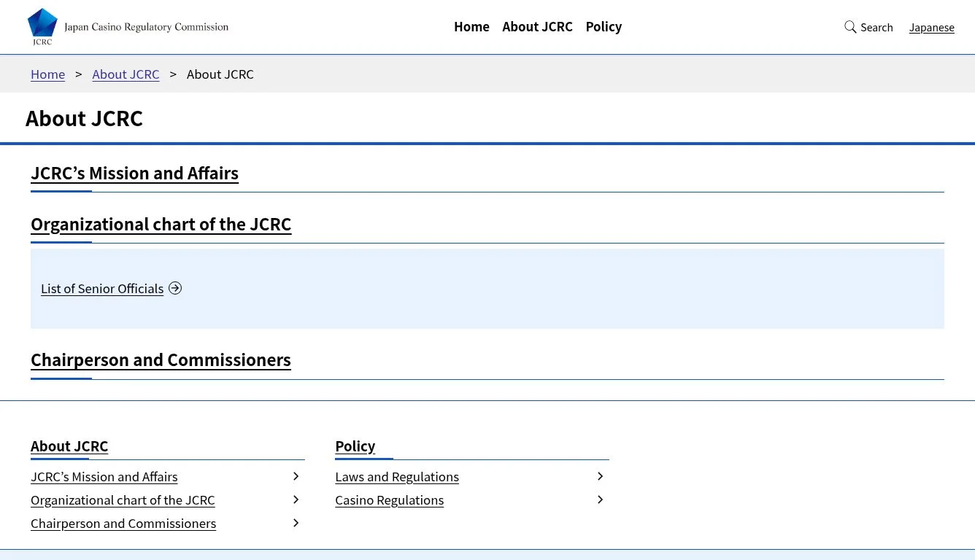Click the chevron beside Chairperson and Commissioners
The height and width of the screenshot is (560, 975).
tap(296, 522)
